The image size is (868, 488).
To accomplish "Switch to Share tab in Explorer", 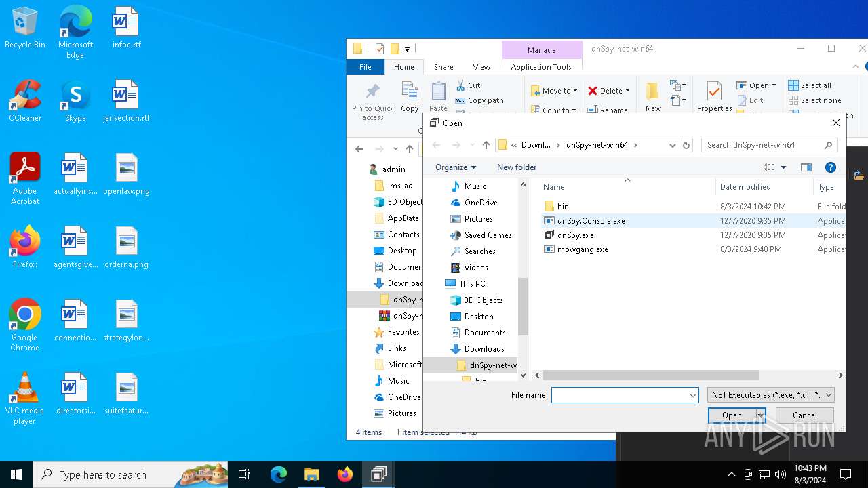I will click(443, 67).
